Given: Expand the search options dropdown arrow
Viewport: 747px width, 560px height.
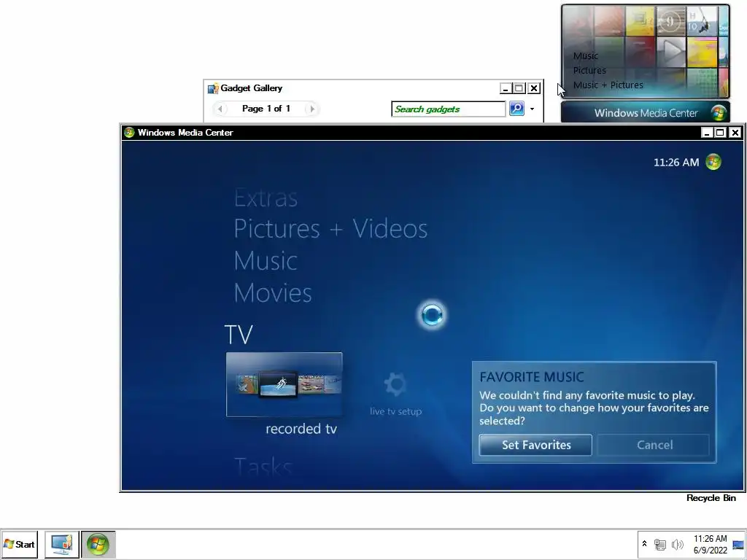Looking at the screenshot, I should point(532,109).
